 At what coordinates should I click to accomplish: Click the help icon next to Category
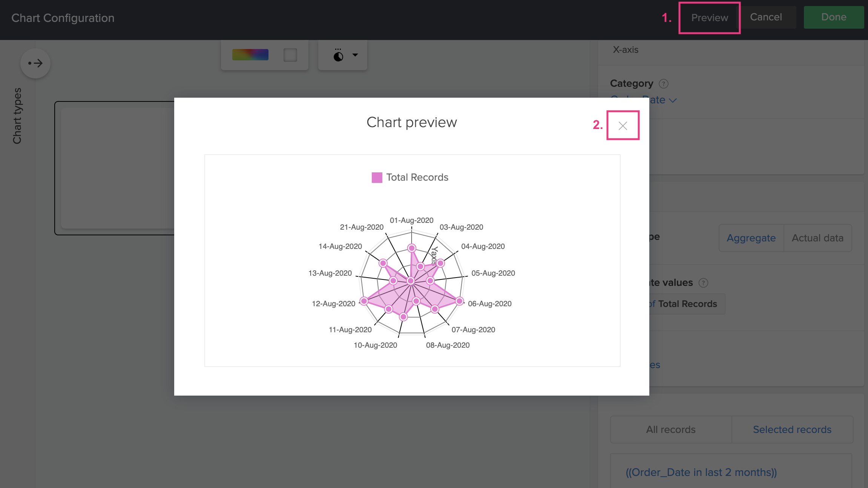(x=663, y=83)
